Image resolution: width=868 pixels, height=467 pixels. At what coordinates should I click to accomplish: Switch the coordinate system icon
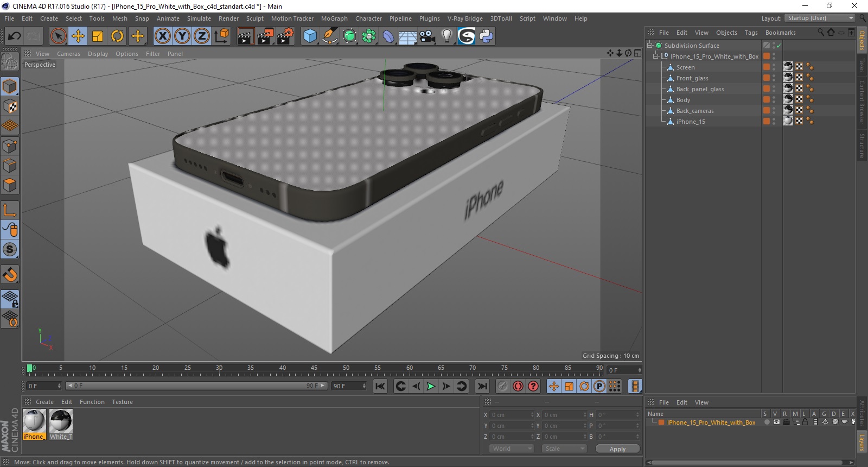(221, 36)
